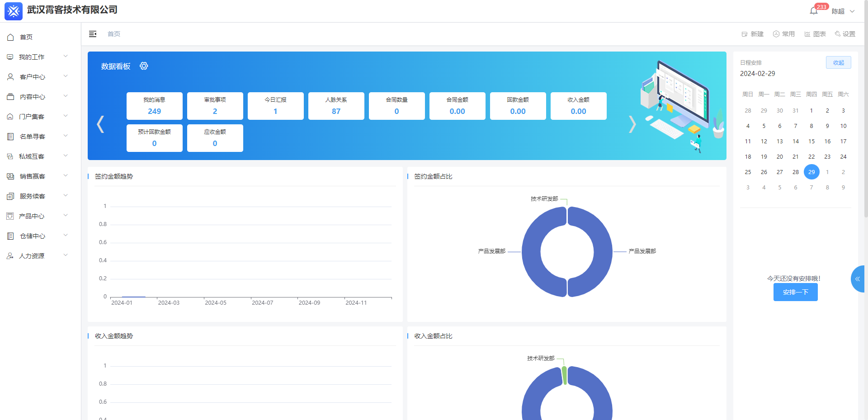Select 首页 in the sidebar

pyautogui.click(x=40, y=37)
